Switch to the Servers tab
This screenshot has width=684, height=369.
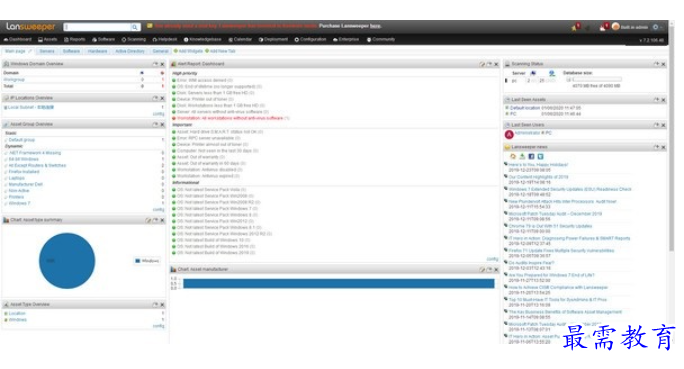click(x=47, y=51)
